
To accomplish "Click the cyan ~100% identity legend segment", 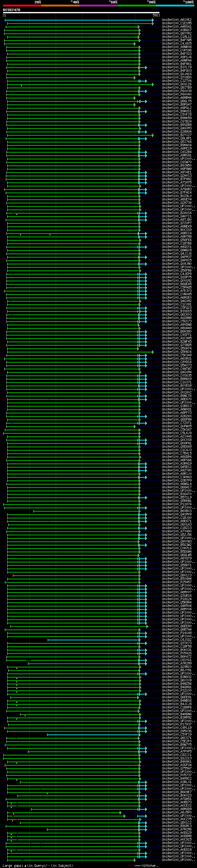I will coord(175,6).
